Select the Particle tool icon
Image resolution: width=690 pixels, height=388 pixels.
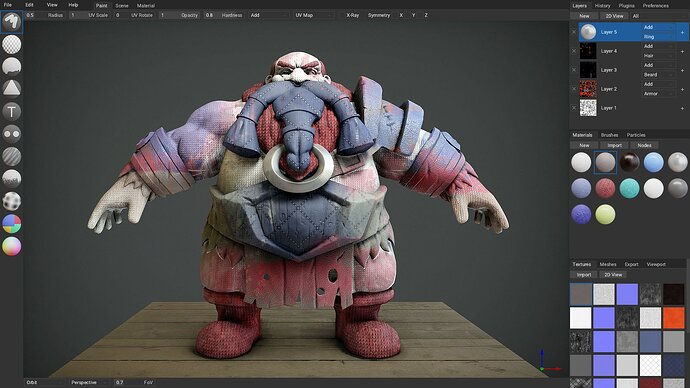[x=11, y=179]
